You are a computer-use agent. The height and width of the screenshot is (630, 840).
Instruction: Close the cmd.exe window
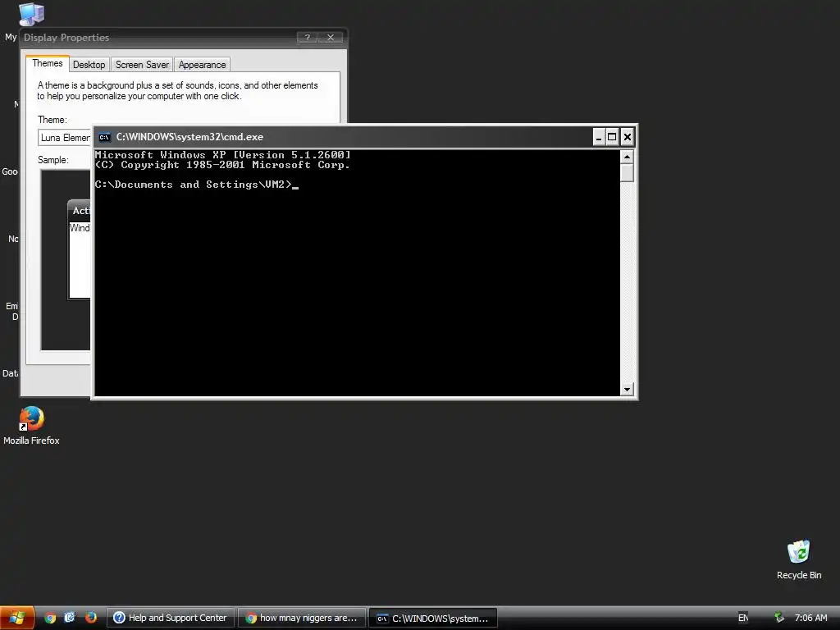tap(628, 137)
